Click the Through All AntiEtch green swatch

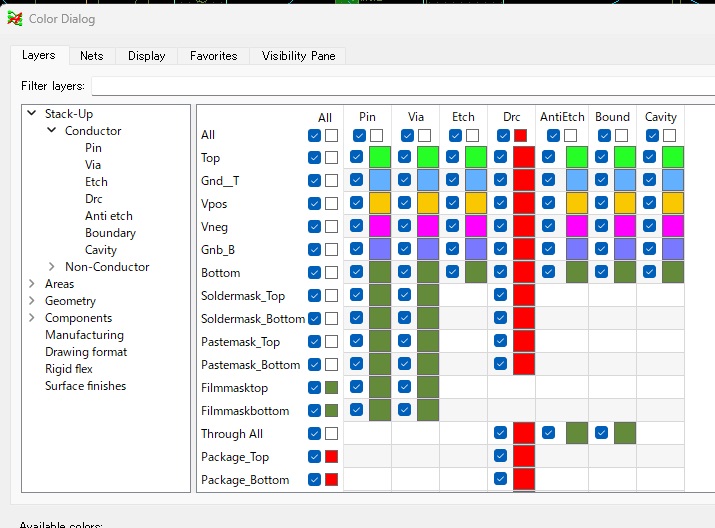click(x=576, y=434)
